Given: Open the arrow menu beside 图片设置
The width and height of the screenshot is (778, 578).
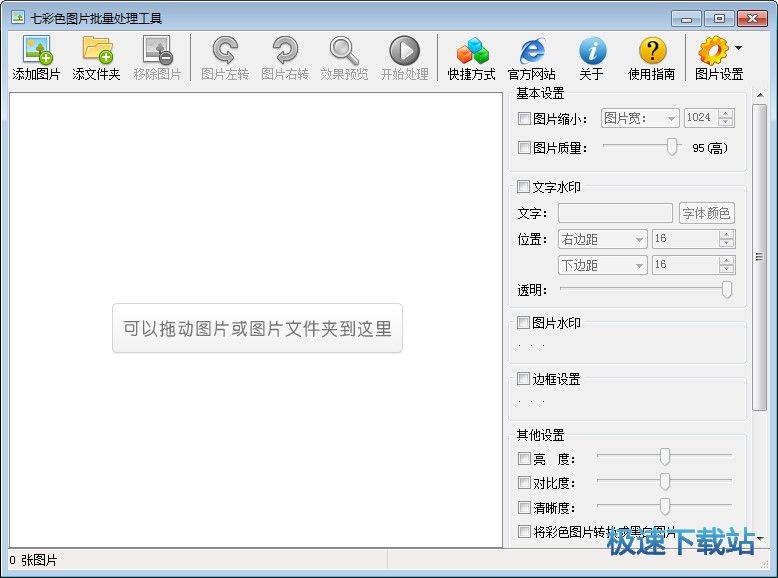Looking at the screenshot, I should [x=739, y=47].
